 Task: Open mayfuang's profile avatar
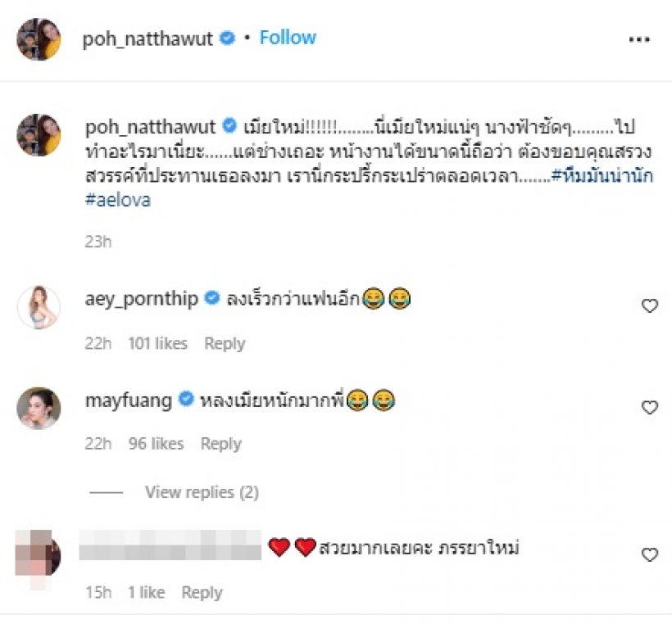tap(39, 408)
